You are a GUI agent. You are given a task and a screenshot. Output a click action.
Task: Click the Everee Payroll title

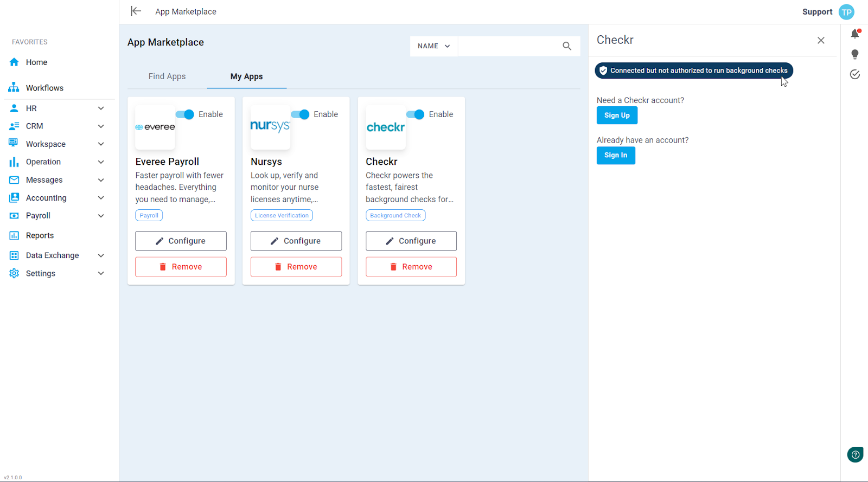pos(167,162)
